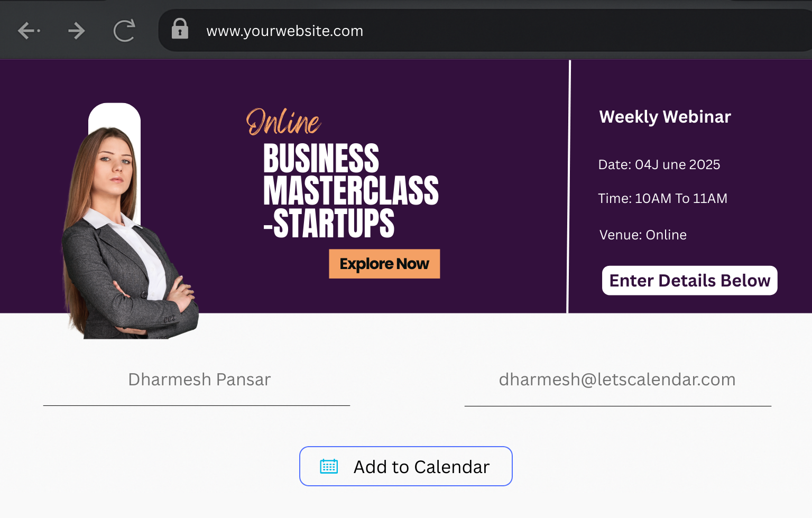This screenshot has width=812, height=518.
Task: Click the calendar icon in the button
Action: 329,466
